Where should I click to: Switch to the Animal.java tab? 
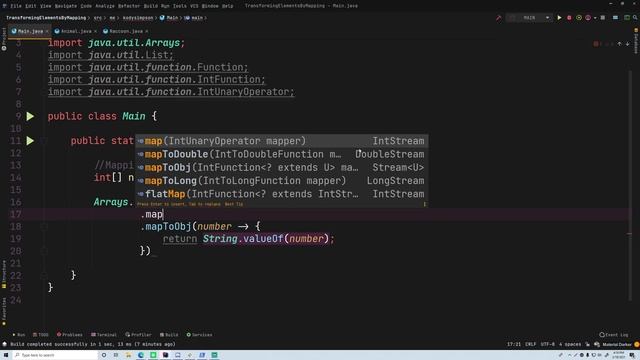76,31
